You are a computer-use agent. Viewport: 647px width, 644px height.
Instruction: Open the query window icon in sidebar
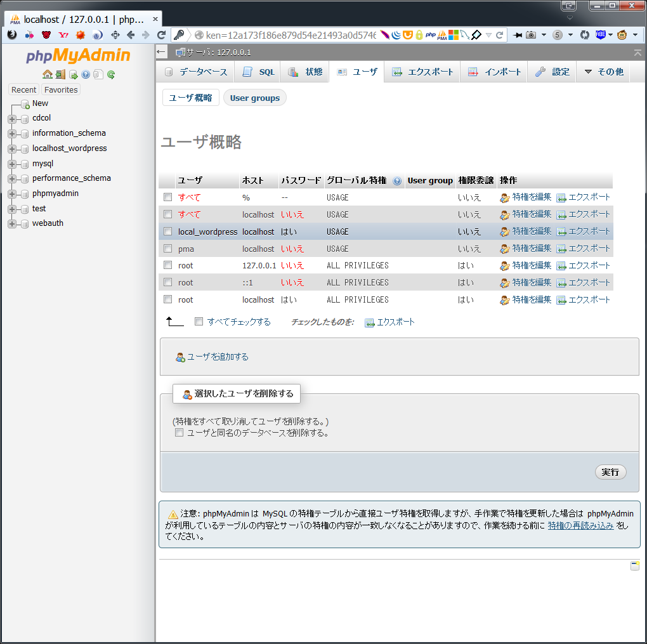(74, 74)
